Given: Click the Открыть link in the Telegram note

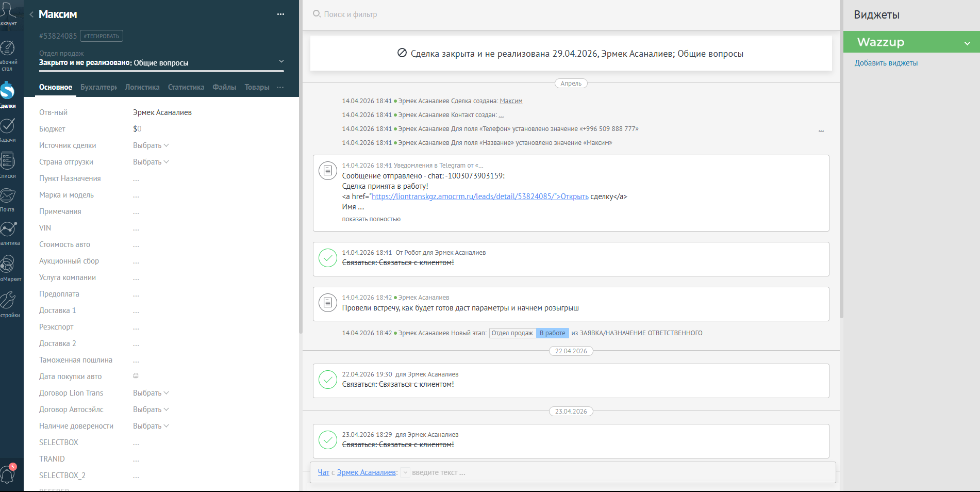Looking at the screenshot, I should click(x=574, y=196).
